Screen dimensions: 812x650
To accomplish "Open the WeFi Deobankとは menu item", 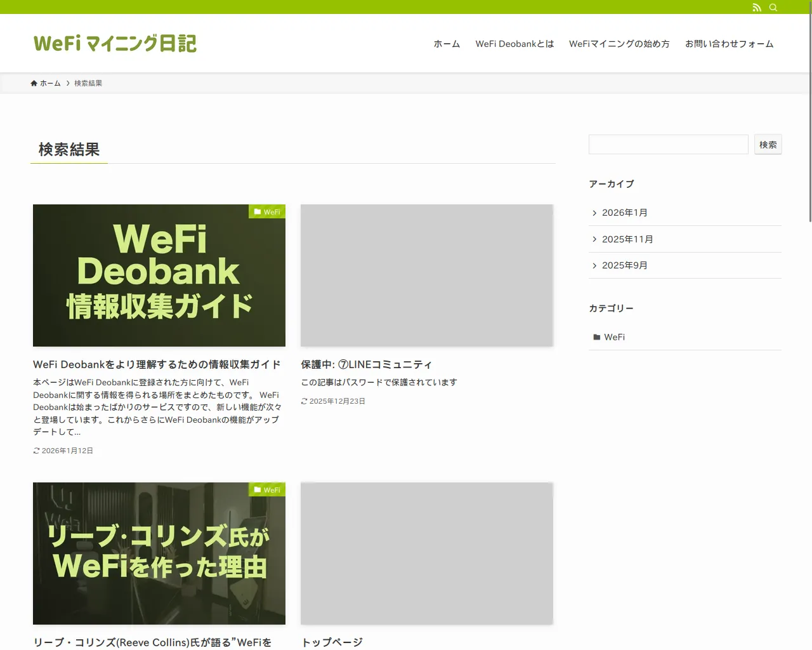I will pos(514,44).
